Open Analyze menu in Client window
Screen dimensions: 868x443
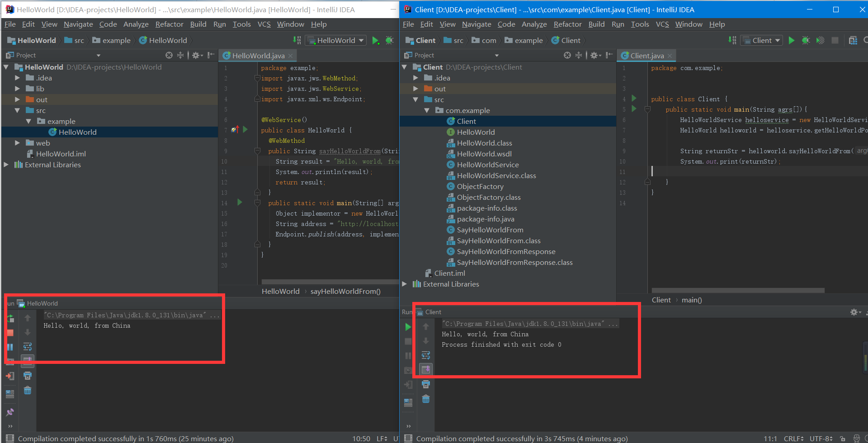tap(534, 24)
